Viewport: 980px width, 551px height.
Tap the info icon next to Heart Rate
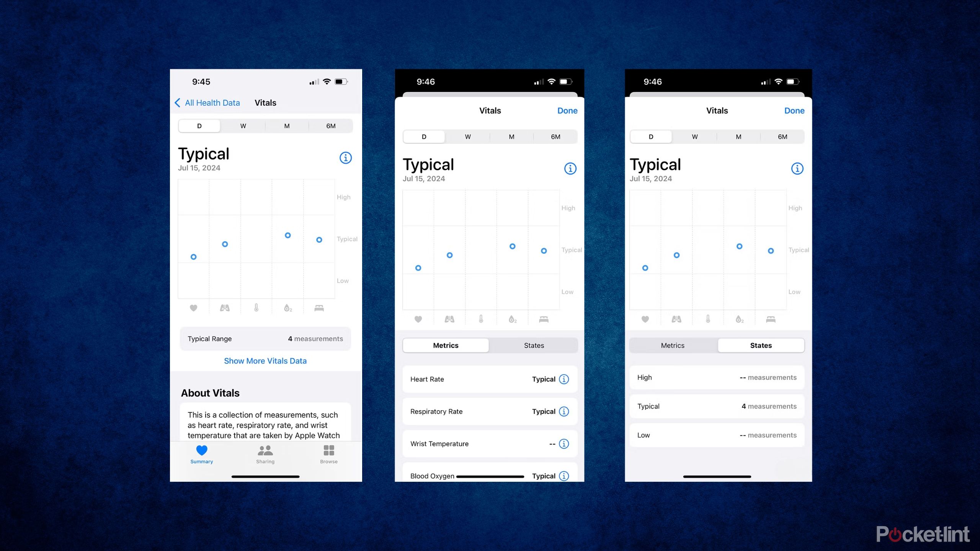[x=565, y=379]
